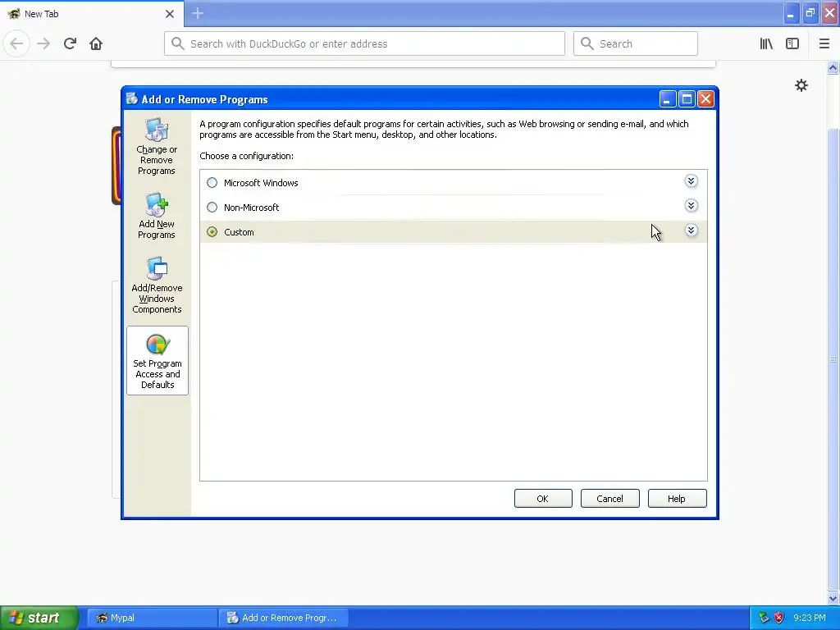Open a new browser tab
This screenshot has width=840, height=630.
pyautogui.click(x=197, y=13)
